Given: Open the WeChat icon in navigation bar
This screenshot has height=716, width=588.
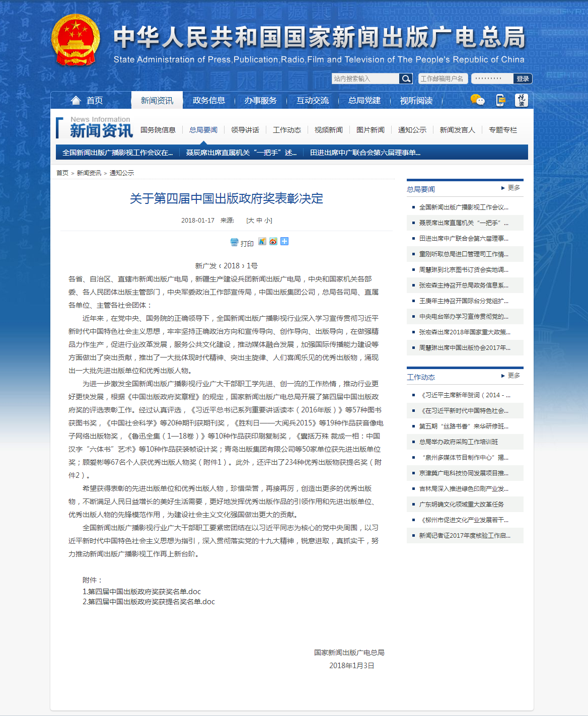Looking at the screenshot, I should tap(477, 100).
